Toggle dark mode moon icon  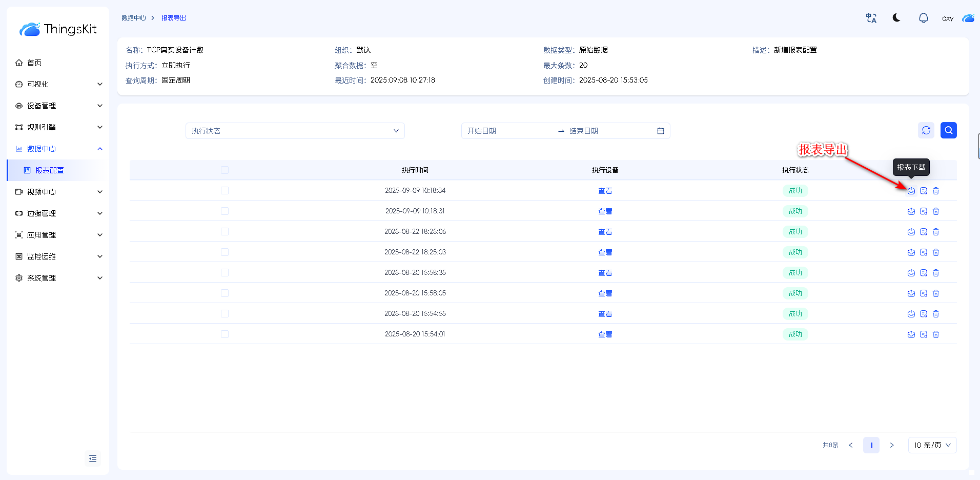896,18
